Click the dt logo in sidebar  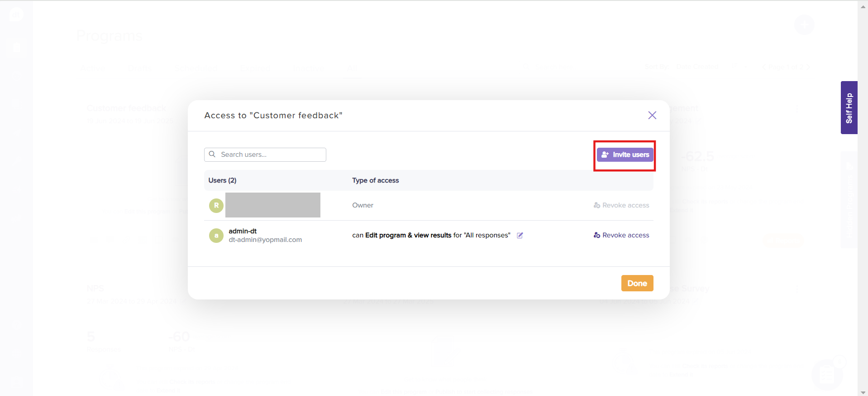(16, 14)
